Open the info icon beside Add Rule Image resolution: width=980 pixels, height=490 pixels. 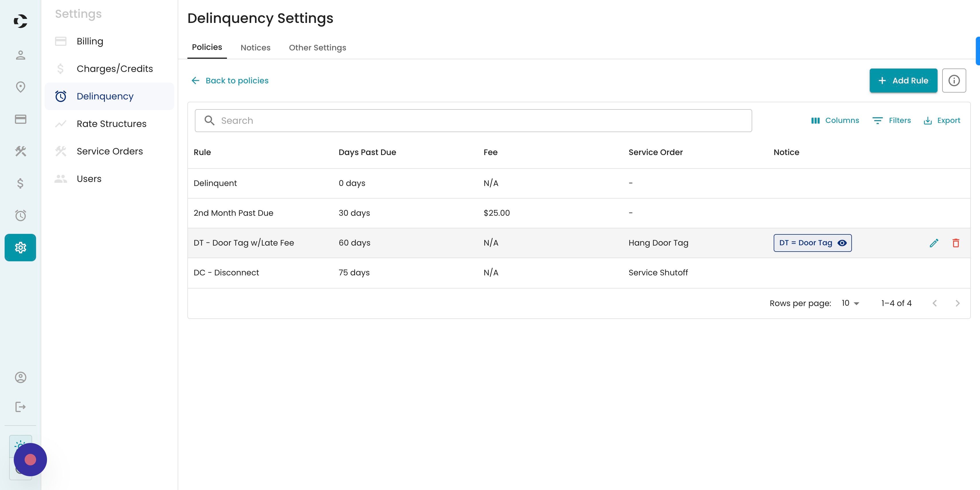[x=954, y=81]
